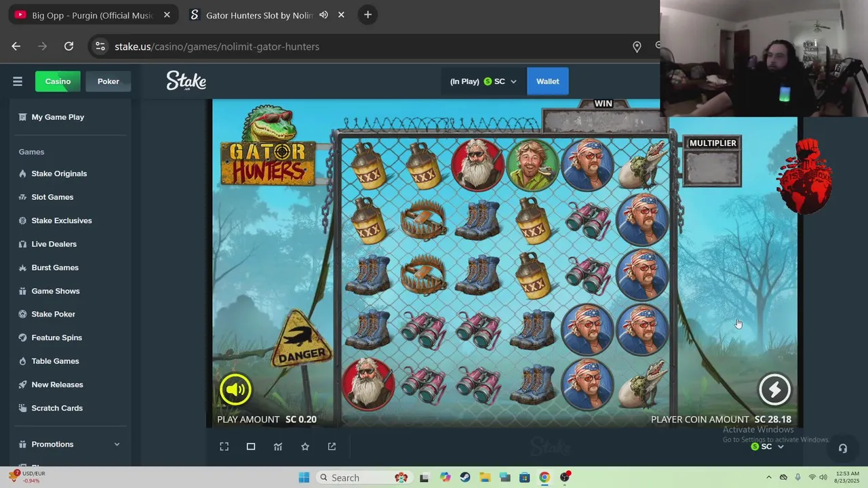Mute the Gator Hunters tab audio
Image resolution: width=868 pixels, height=488 pixels.
click(323, 15)
